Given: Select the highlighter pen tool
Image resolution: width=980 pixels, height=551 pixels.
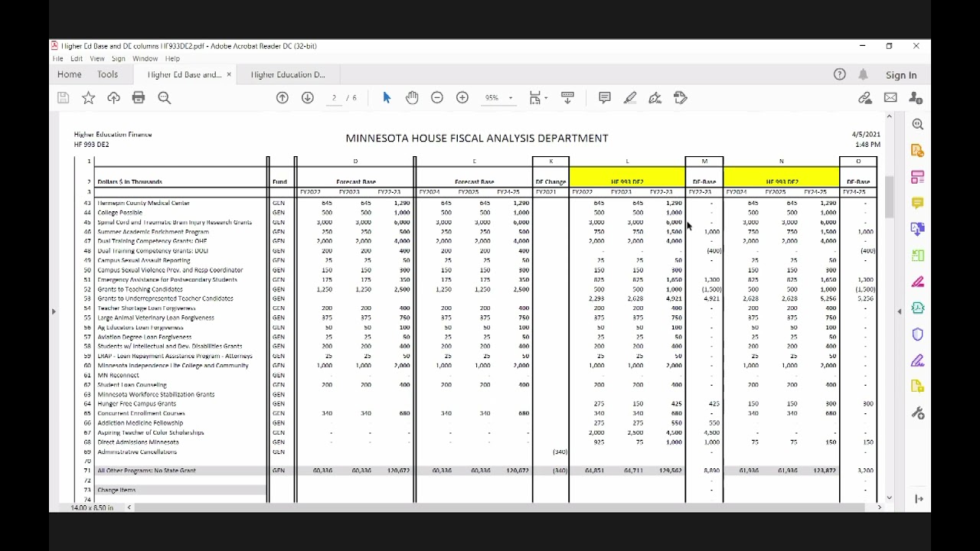Looking at the screenshot, I should (630, 98).
